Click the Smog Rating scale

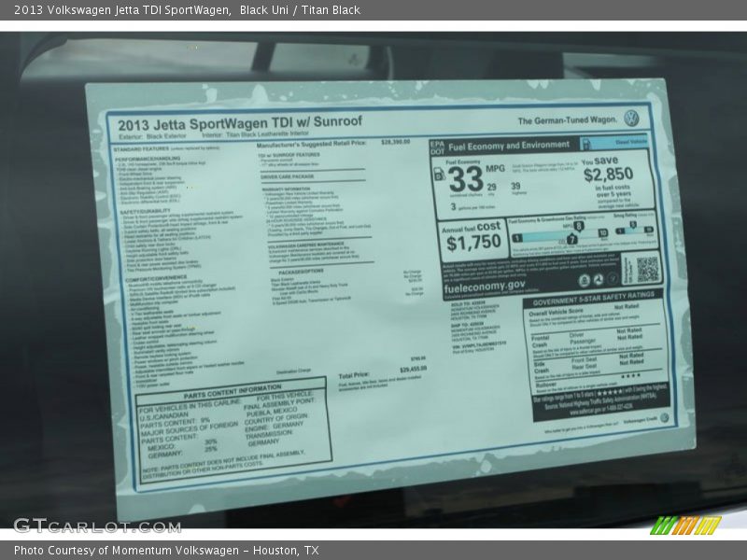634,230
